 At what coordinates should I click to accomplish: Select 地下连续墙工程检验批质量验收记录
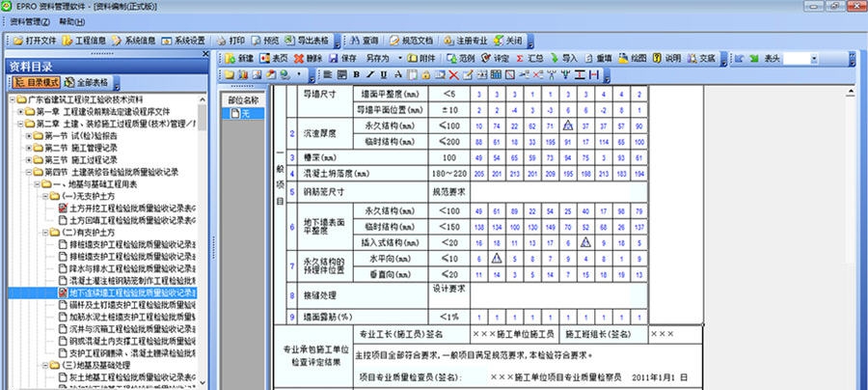[x=127, y=292]
